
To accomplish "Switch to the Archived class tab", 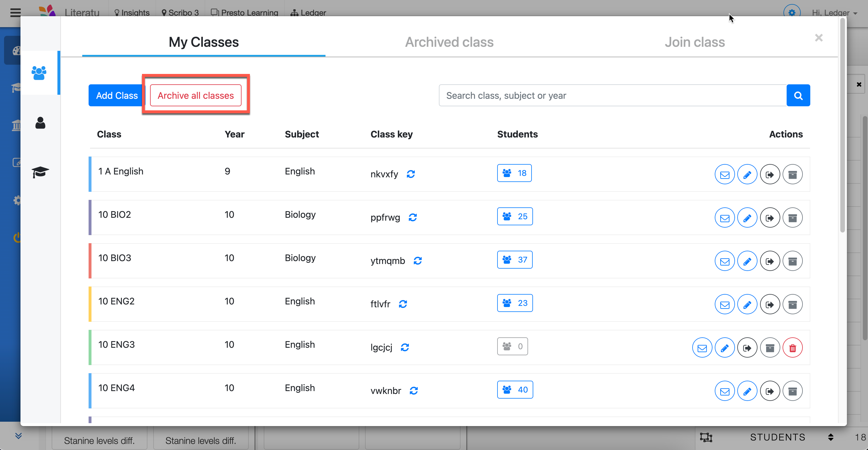I will click(x=449, y=42).
